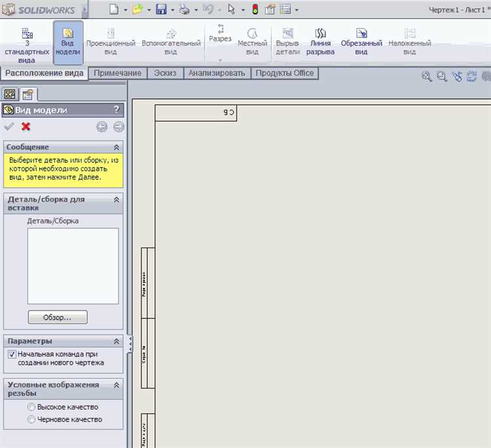Collapse Условные изображения резьбы section

point(117,385)
